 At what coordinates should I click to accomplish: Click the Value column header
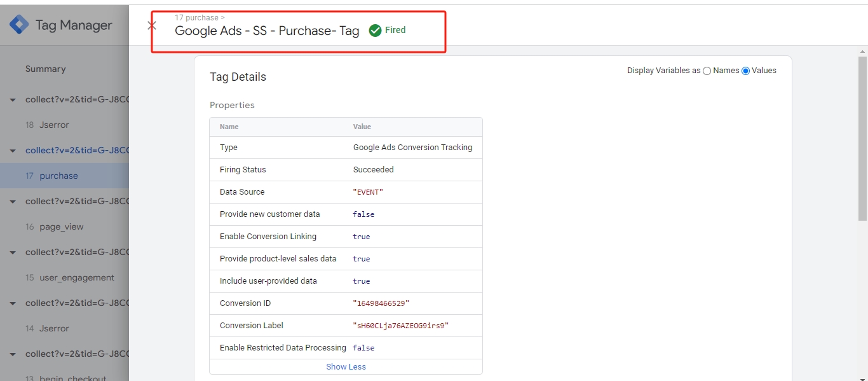click(x=362, y=127)
